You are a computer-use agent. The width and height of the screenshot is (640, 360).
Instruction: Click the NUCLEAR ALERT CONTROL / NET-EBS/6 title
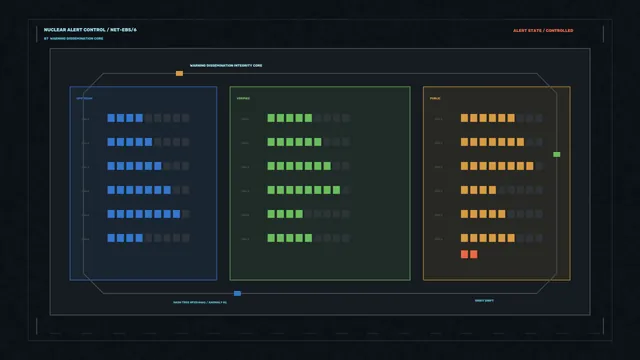[90, 30]
